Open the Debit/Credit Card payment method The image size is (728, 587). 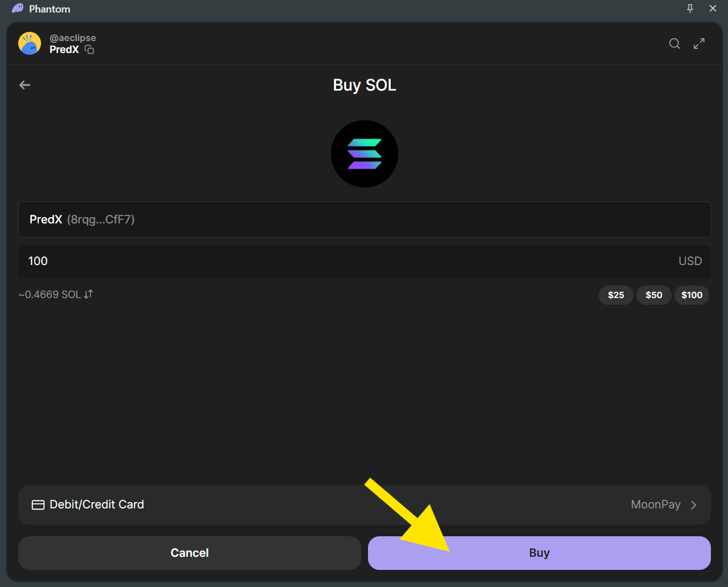pos(97,505)
